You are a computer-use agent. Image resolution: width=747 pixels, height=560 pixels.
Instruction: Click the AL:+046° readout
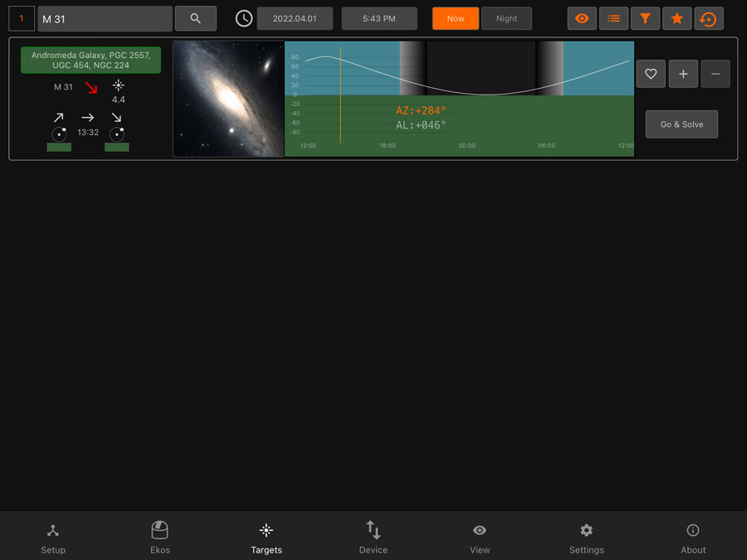421,125
